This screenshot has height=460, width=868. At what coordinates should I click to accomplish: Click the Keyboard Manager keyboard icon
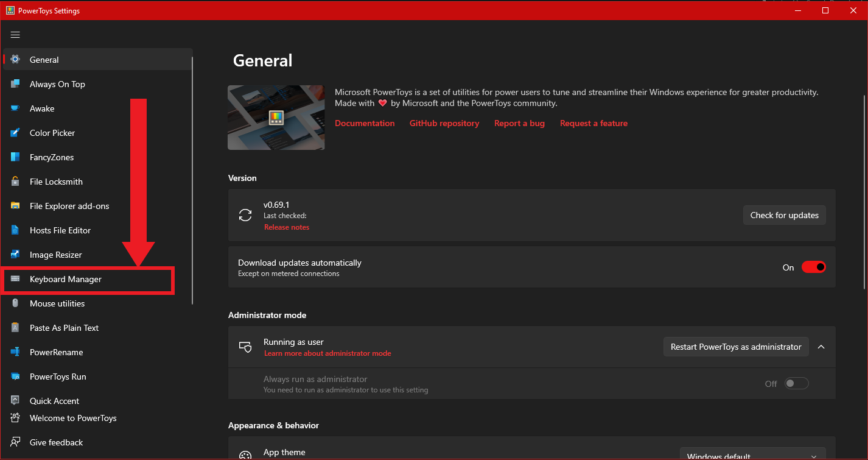pos(15,278)
